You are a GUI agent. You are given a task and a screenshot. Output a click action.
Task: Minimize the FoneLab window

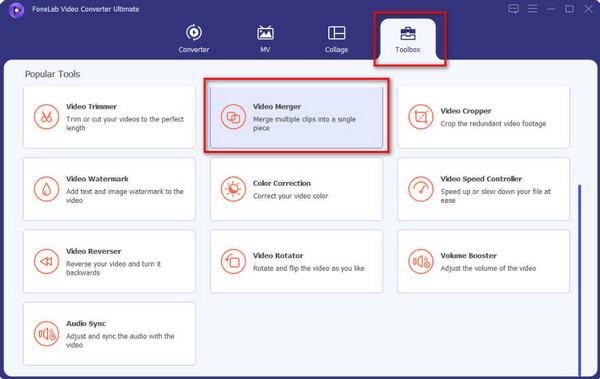(x=551, y=9)
